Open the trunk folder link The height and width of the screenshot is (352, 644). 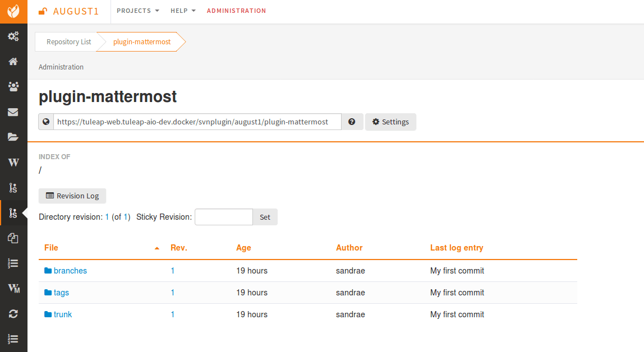click(63, 314)
